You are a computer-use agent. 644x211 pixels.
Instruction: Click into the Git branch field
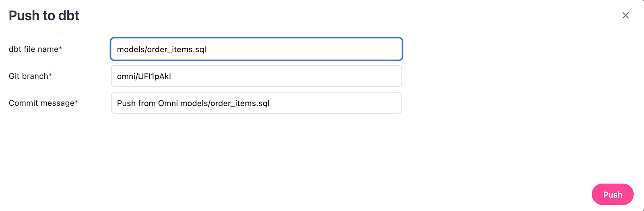256,76
